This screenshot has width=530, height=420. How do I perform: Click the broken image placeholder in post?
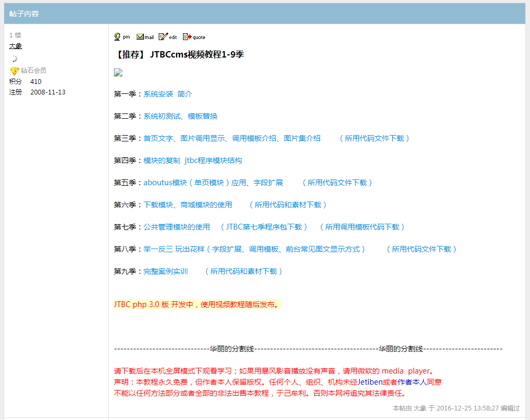pyautogui.click(x=118, y=72)
